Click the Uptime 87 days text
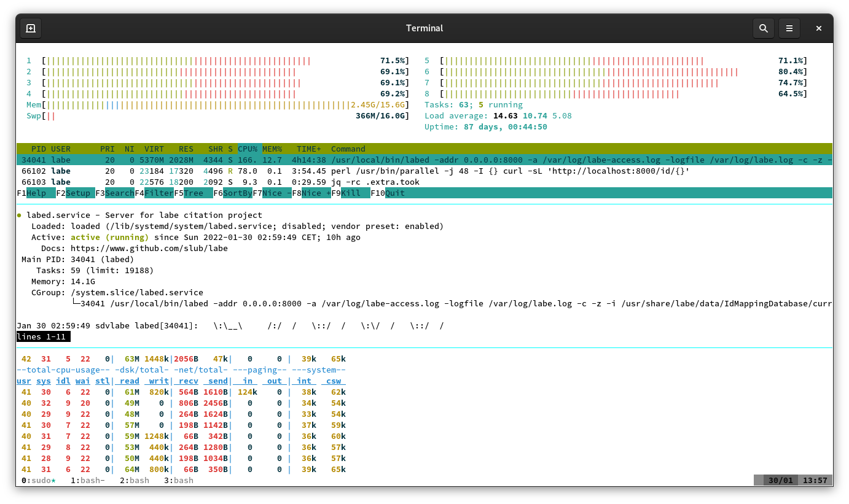The image size is (849, 504). 486,127
